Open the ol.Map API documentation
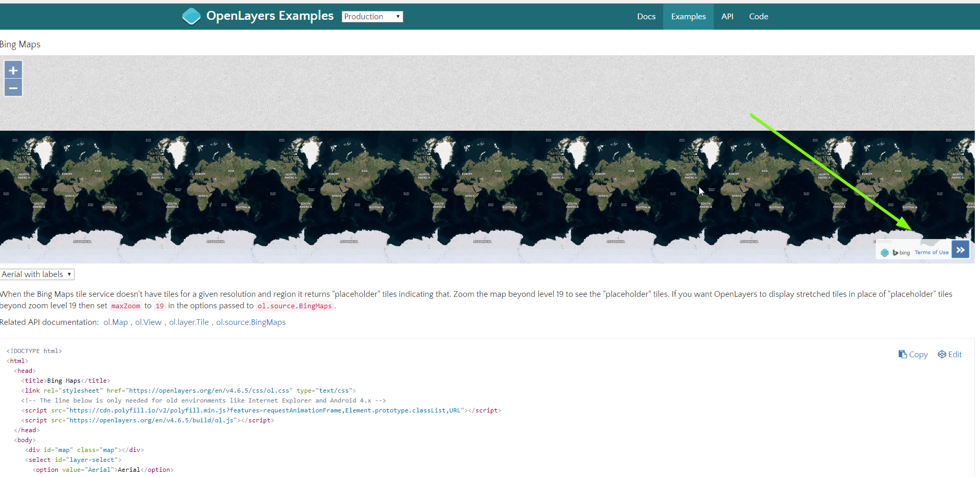980x477 pixels. pyautogui.click(x=116, y=322)
